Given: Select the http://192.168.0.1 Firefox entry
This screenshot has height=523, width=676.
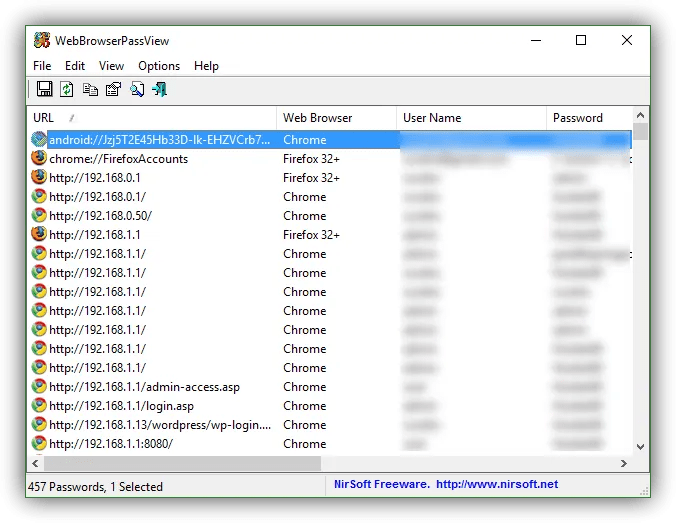Looking at the screenshot, I should click(331, 177).
